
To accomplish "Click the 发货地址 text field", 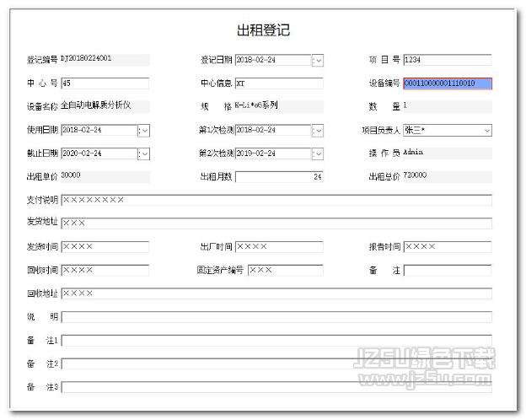I will pos(276,223).
